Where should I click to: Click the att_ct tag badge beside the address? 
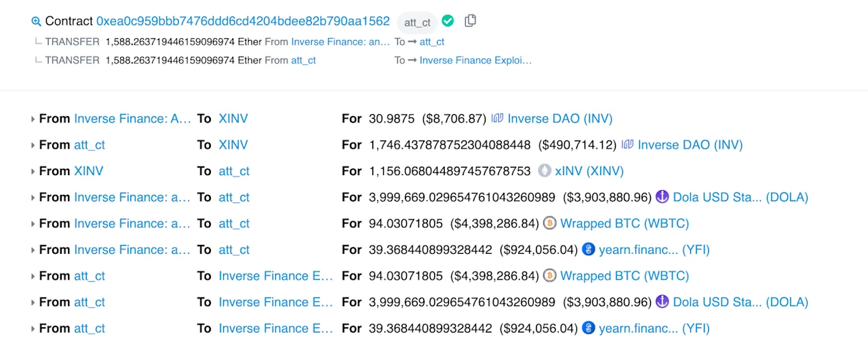(x=417, y=22)
